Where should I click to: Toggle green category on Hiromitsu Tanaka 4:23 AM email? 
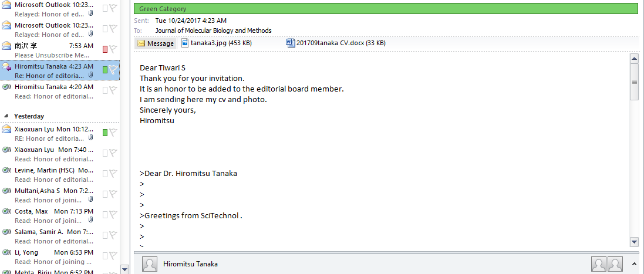[105, 70]
